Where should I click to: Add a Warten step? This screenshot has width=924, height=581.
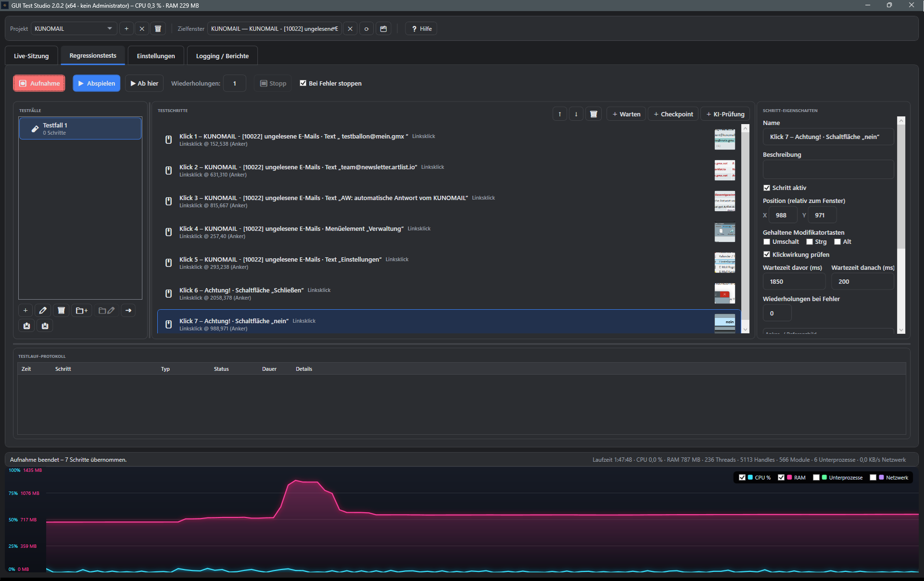click(x=627, y=114)
